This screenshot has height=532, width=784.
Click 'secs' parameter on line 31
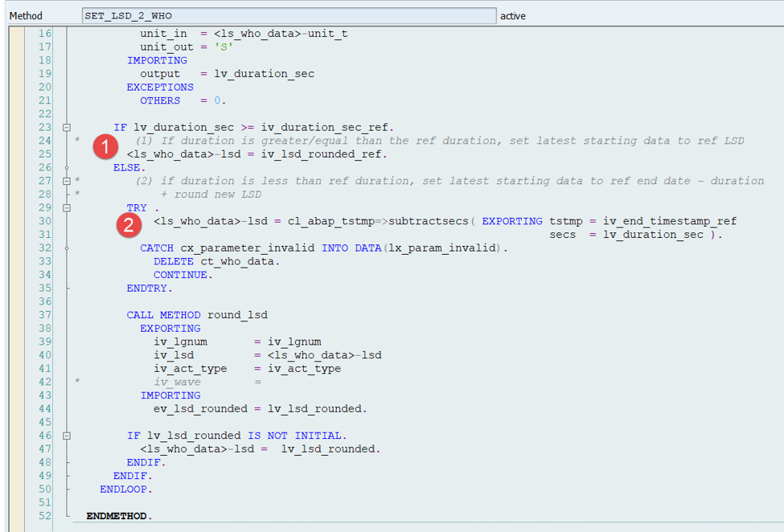point(563,235)
